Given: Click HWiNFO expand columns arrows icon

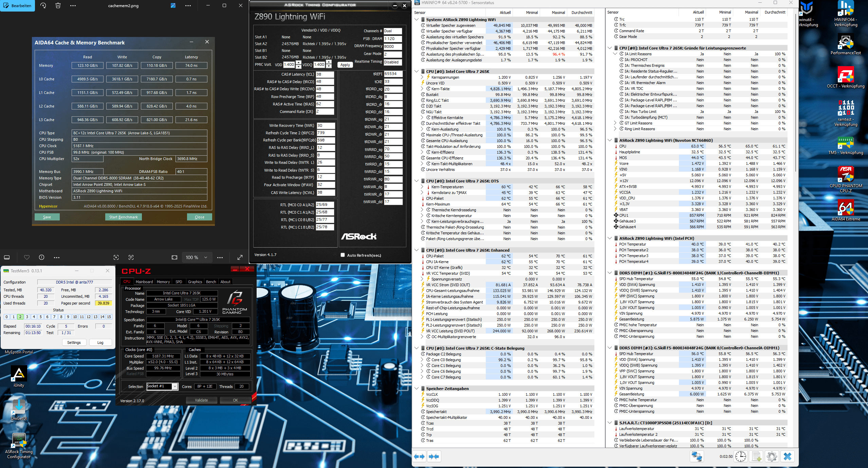Looking at the screenshot, I should pos(419,456).
